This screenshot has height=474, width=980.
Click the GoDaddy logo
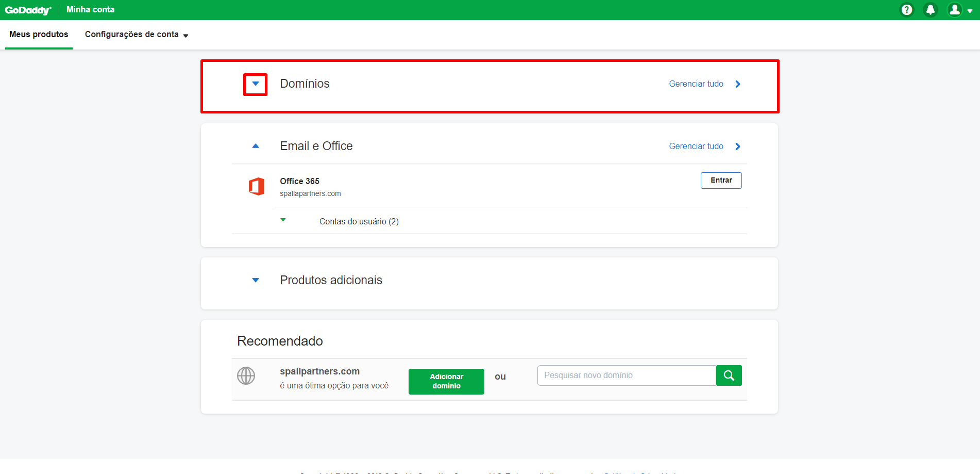pyautogui.click(x=28, y=10)
